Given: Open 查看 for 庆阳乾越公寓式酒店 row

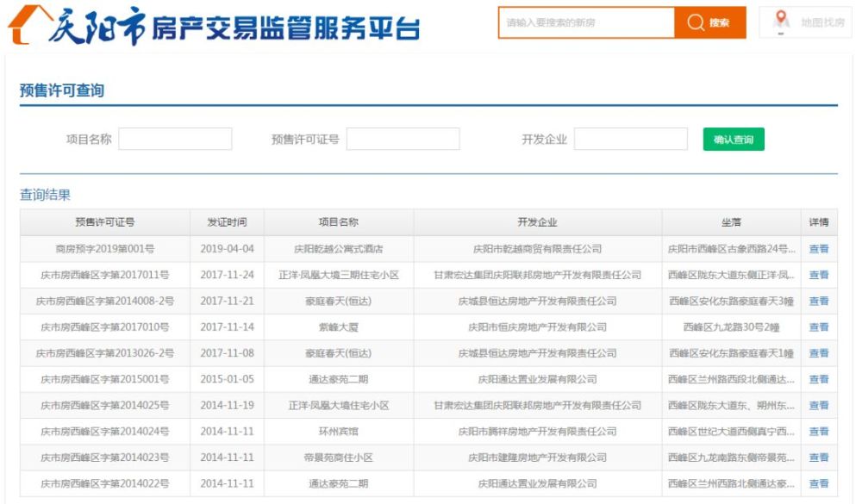Looking at the screenshot, I should coord(819,249).
